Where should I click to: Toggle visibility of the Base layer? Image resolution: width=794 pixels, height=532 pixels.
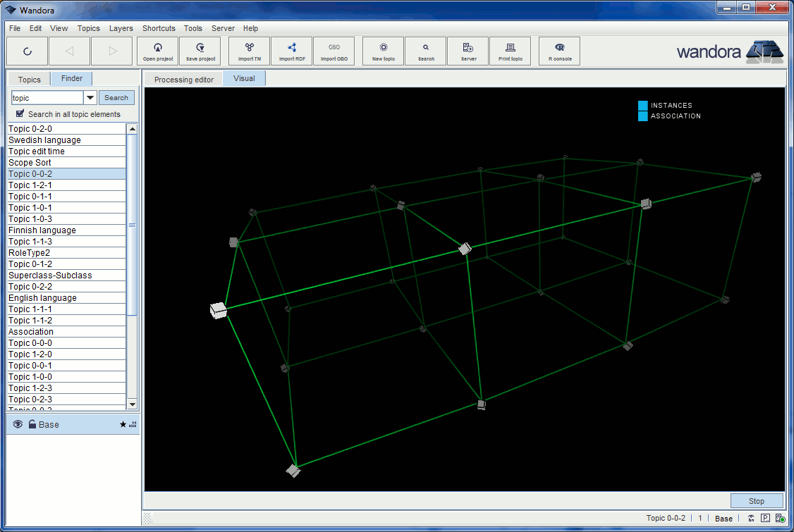(x=17, y=424)
